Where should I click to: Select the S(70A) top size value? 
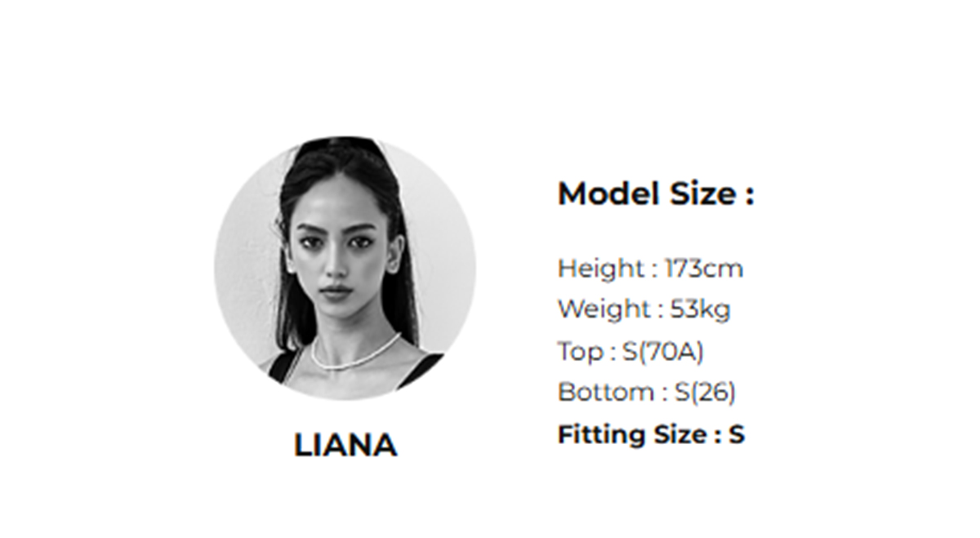[x=662, y=351]
